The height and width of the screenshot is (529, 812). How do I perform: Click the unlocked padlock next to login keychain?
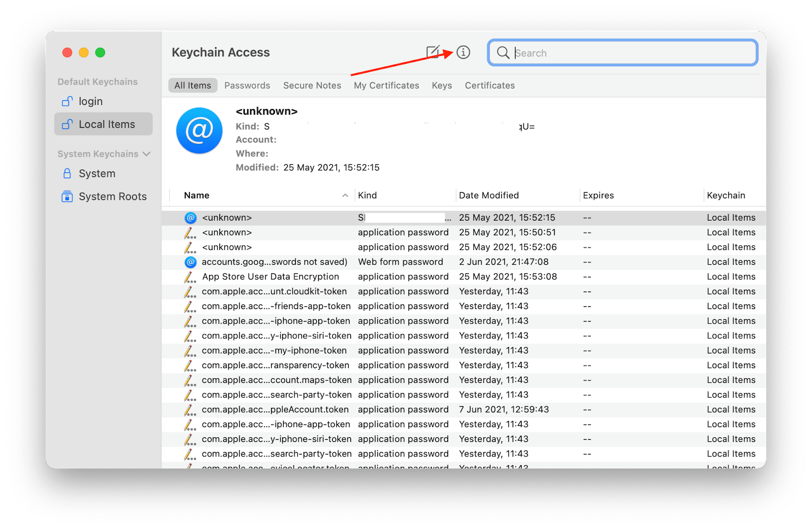coord(66,101)
